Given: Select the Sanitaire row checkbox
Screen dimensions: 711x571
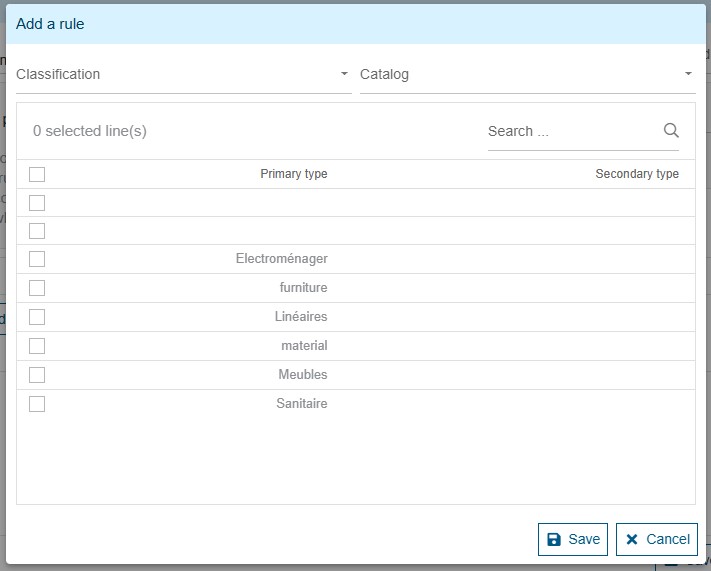Looking at the screenshot, I should [x=37, y=404].
